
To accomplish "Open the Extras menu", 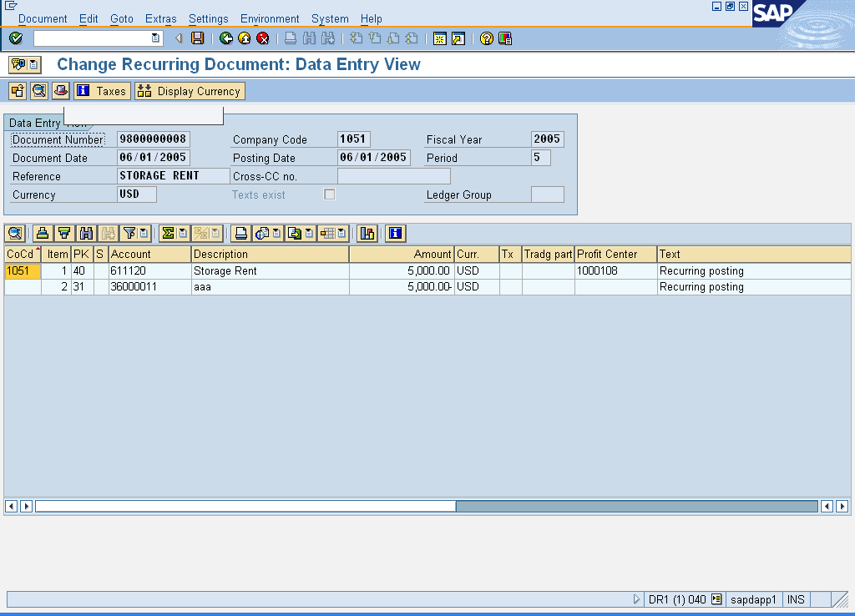I will [161, 18].
